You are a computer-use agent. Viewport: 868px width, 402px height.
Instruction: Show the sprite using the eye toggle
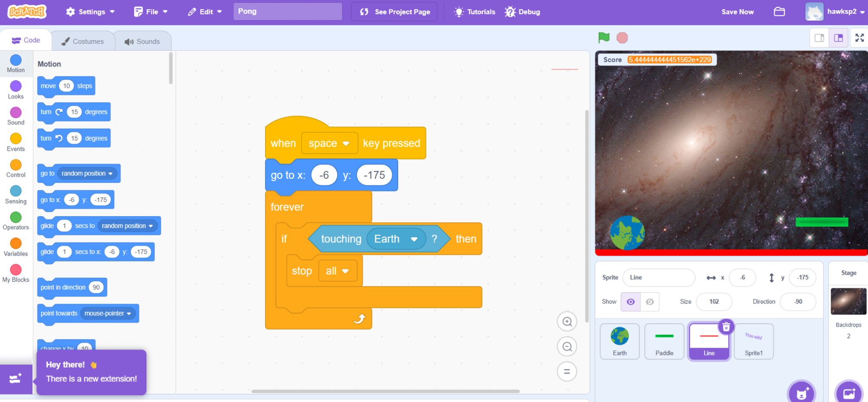pyautogui.click(x=631, y=302)
